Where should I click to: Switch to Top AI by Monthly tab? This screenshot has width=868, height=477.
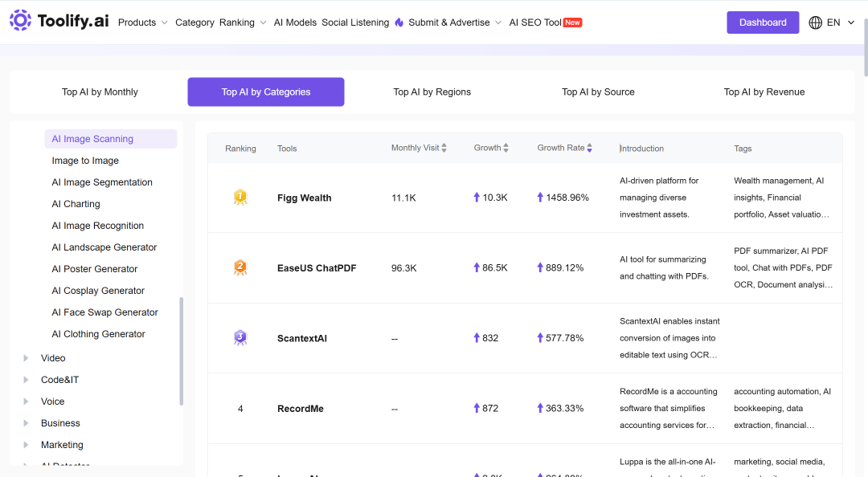pos(100,92)
